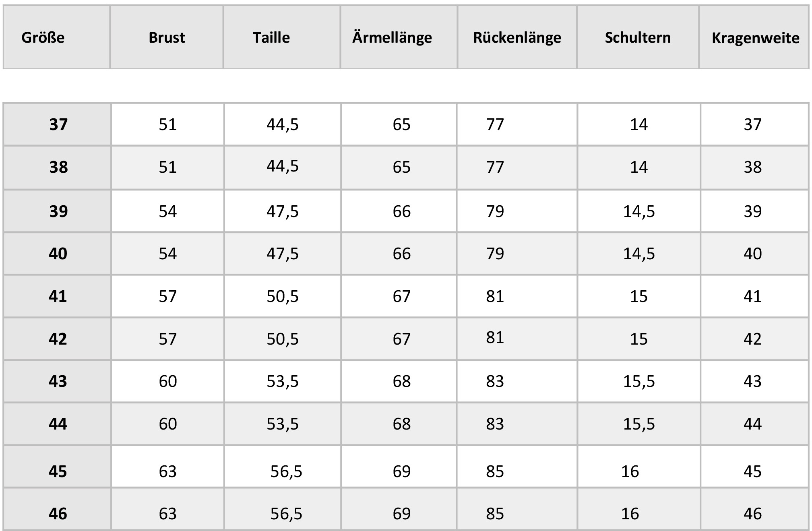
Task: Select the Rückenlänge value for size 38
Action: [x=495, y=167]
